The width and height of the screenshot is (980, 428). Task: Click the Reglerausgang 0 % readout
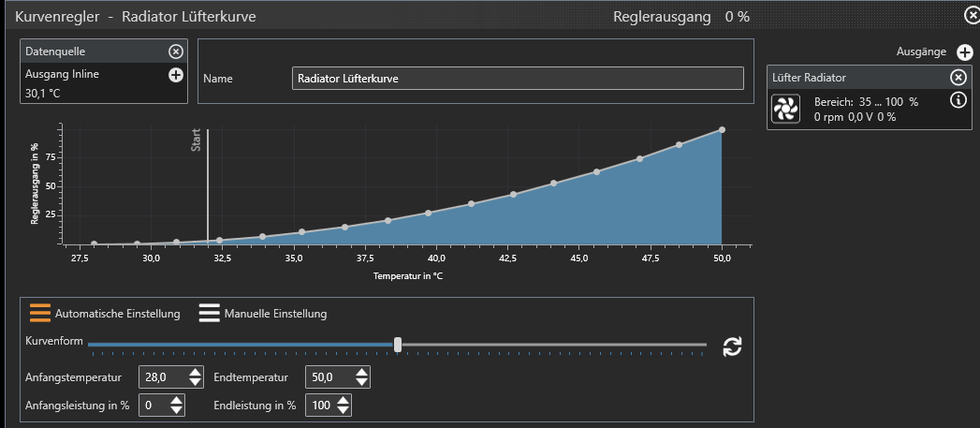[681, 17]
